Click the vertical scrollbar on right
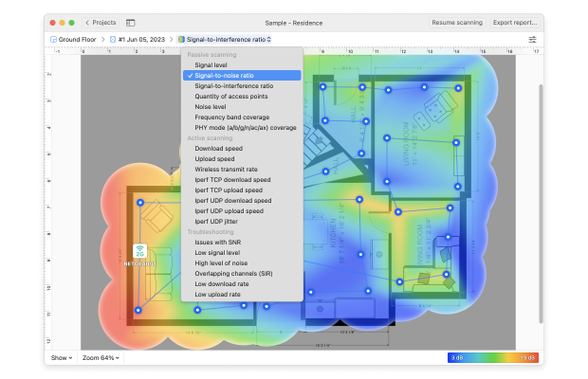588x379 pixels. pos(541,204)
